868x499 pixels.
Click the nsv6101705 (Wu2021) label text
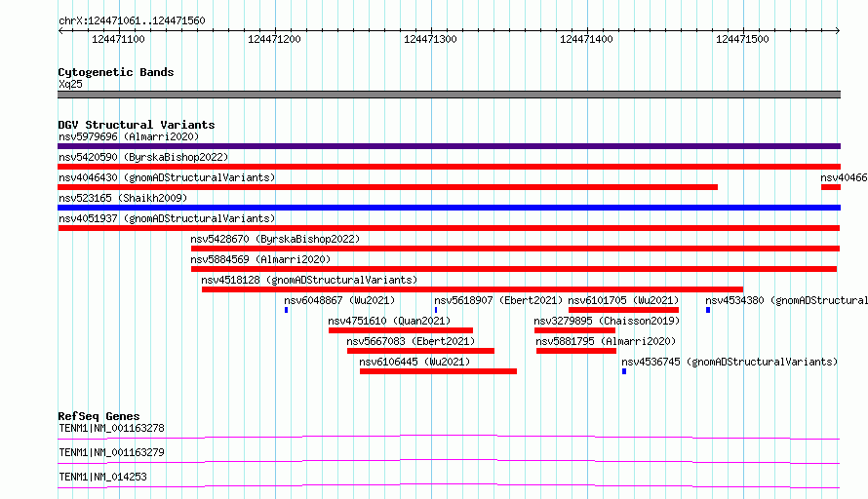pyautogui.click(x=623, y=300)
